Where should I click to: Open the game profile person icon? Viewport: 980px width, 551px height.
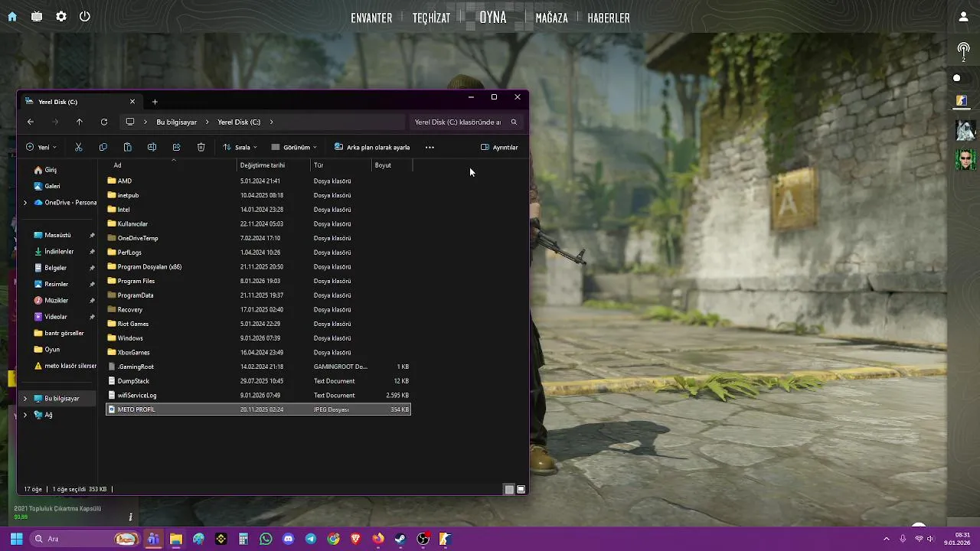point(964,17)
